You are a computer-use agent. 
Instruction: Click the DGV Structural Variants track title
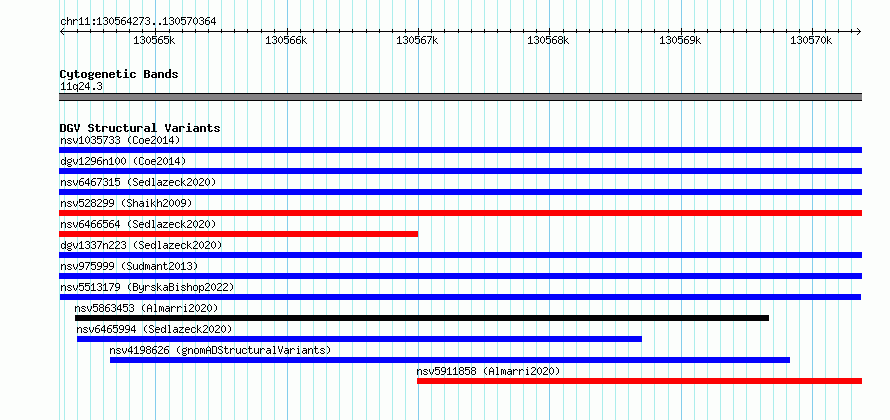coord(140,128)
